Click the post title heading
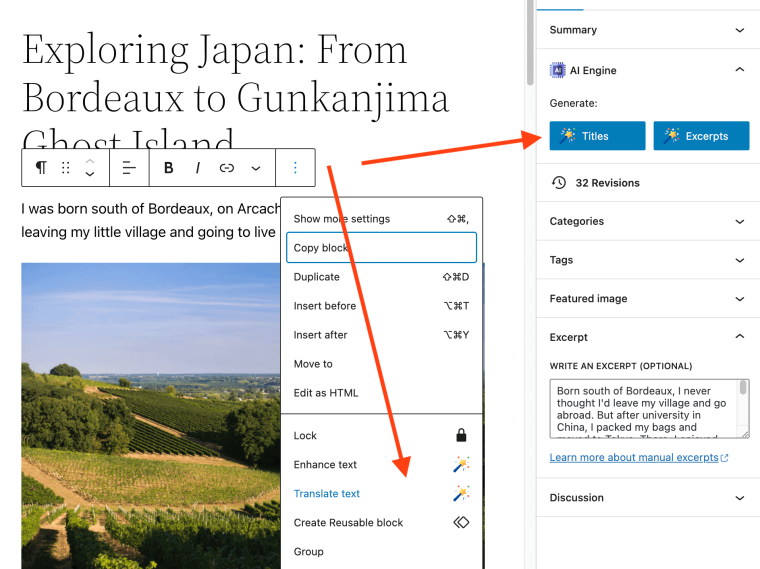The height and width of the screenshot is (569, 760). point(236,92)
